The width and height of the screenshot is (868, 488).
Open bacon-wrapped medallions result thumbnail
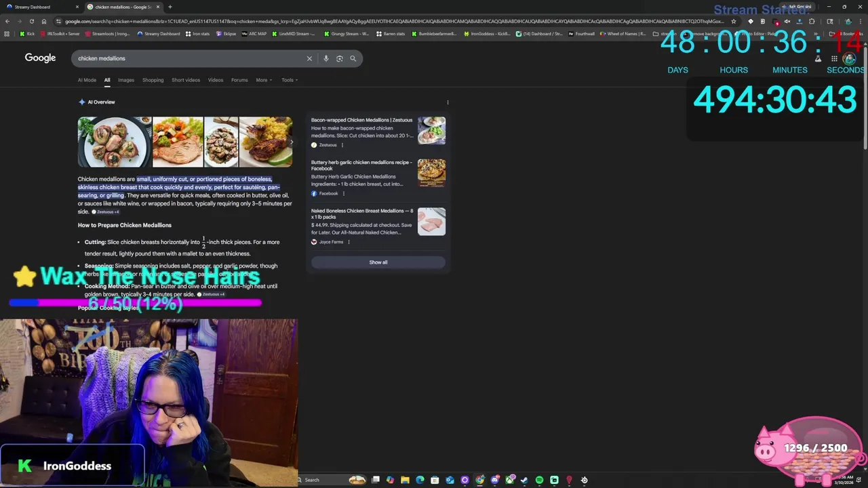point(431,130)
